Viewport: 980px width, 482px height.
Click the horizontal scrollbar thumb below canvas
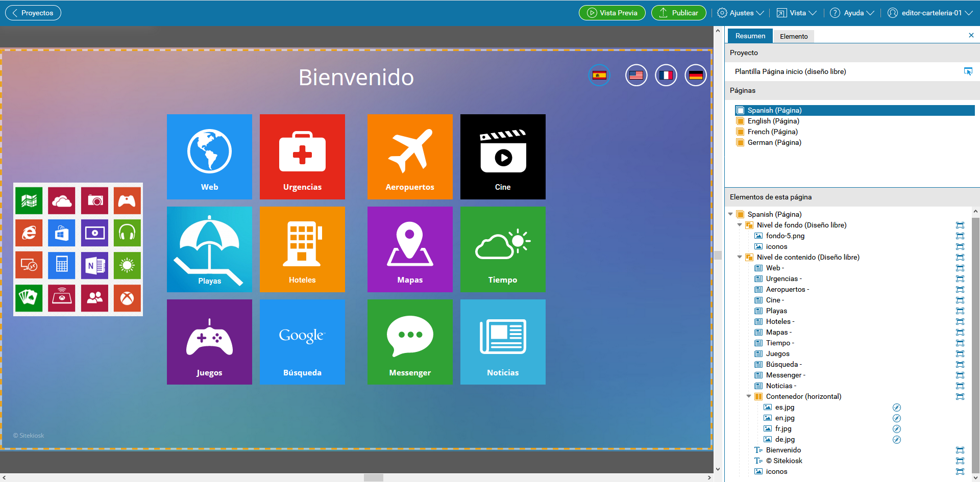(x=373, y=478)
